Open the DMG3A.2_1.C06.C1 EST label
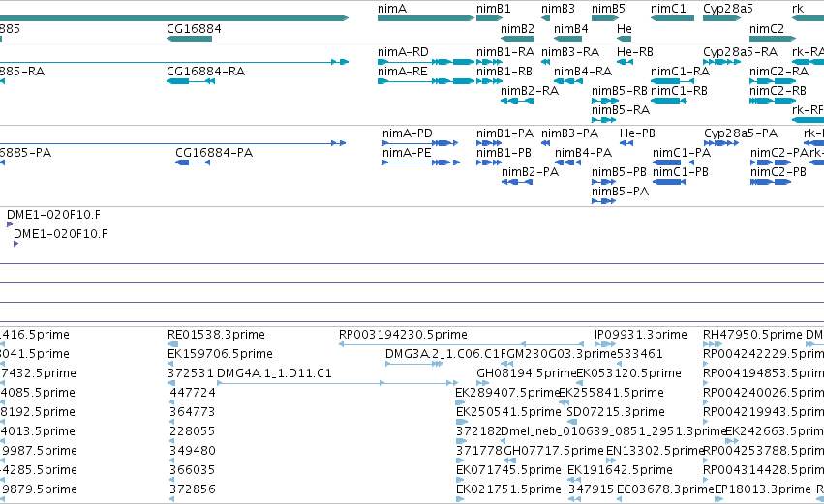This screenshot has height=504, width=824. point(442,354)
